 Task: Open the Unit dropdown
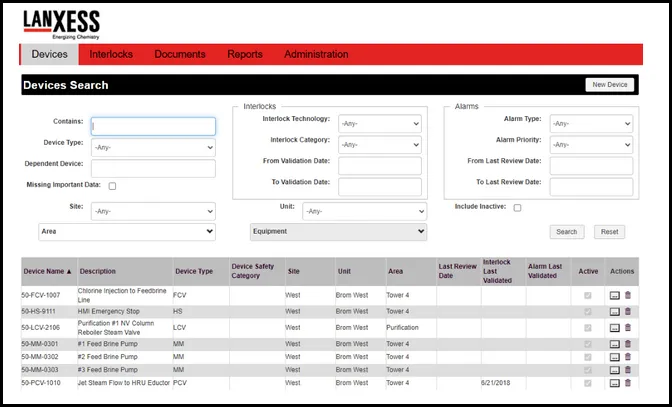coord(364,211)
